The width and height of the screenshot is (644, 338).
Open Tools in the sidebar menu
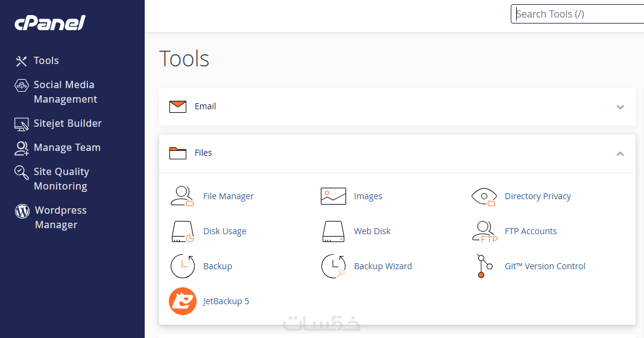tap(46, 61)
